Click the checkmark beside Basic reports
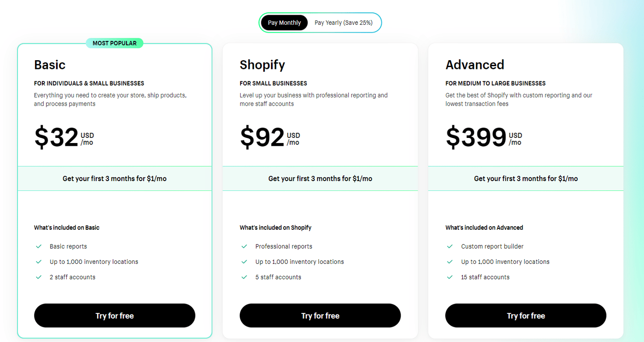This screenshot has width=644, height=342. tap(39, 246)
